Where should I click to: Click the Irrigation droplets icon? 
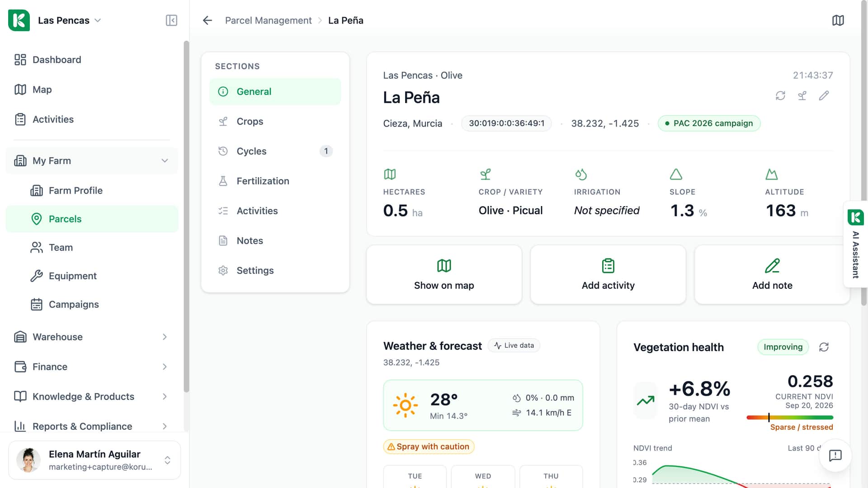click(581, 174)
